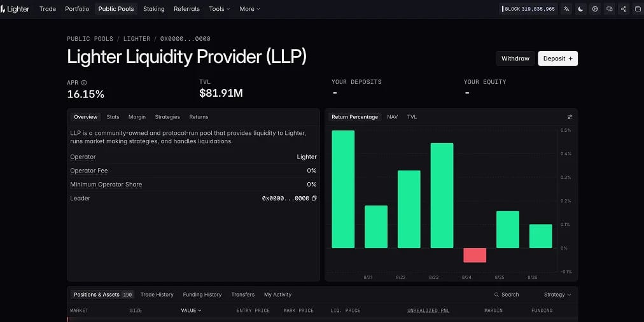Click the 0x0000...0000 leader address
Image resolution: width=644 pixels, height=322 pixels.
click(x=286, y=199)
